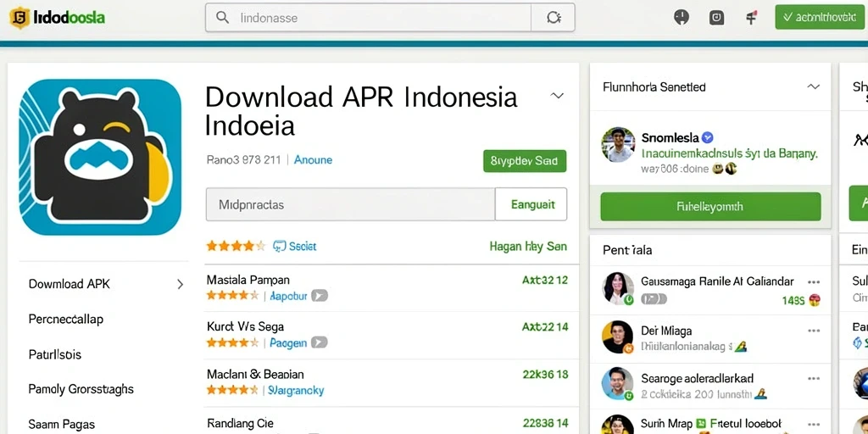Viewport: 868px width, 434px height.
Task: Open the alert notification icon in header
Action: tap(682, 18)
